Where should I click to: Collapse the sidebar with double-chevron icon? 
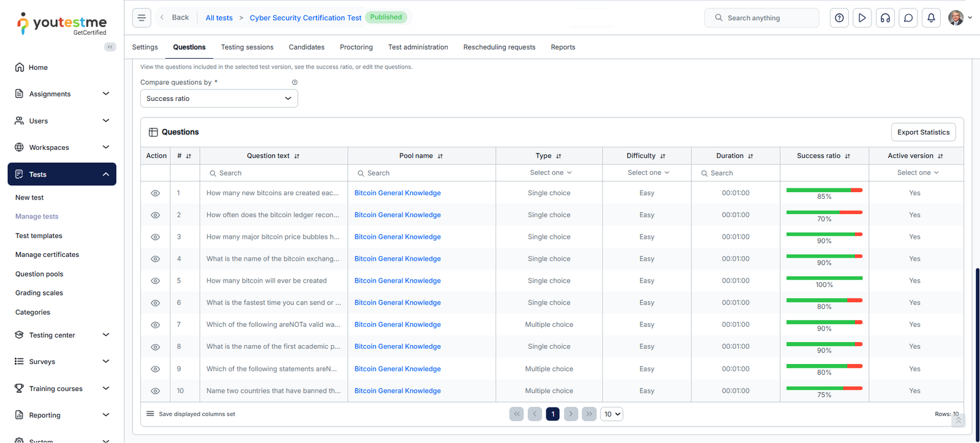[110, 47]
